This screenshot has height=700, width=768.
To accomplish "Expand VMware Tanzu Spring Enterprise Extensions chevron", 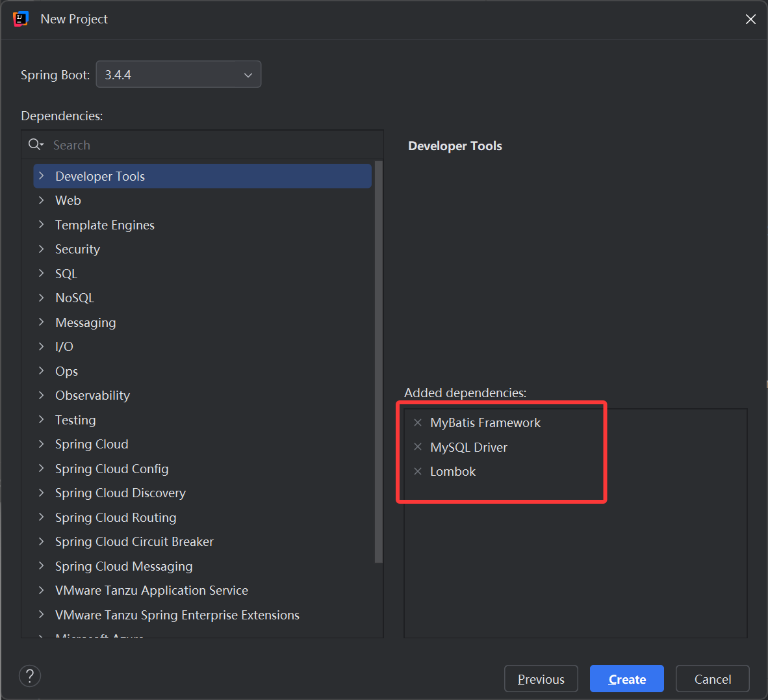I will (x=42, y=615).
